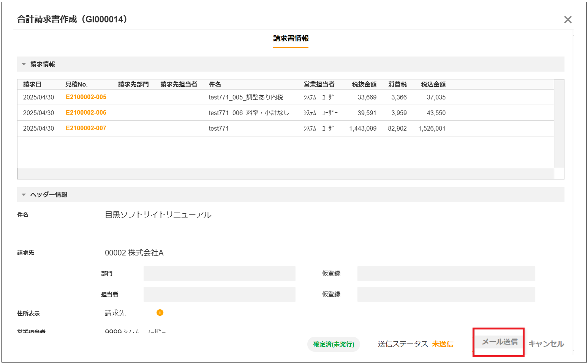Click the 送信ステータス label

coord(403,344)
